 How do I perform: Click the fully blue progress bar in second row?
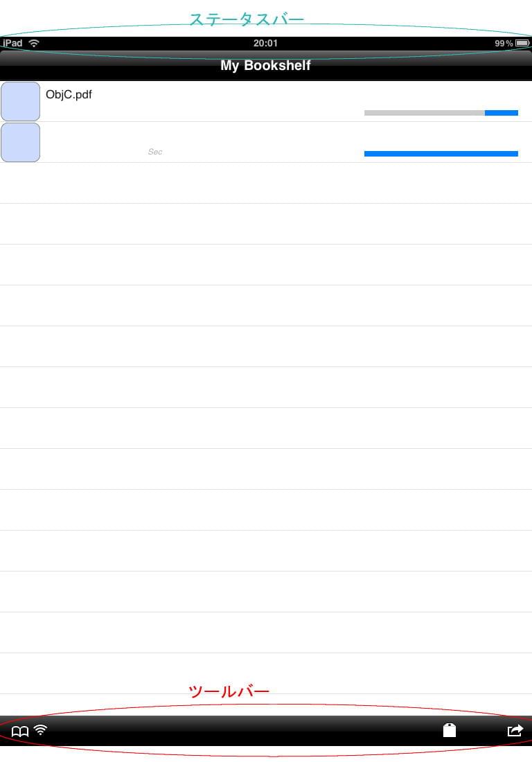[441, 154]
